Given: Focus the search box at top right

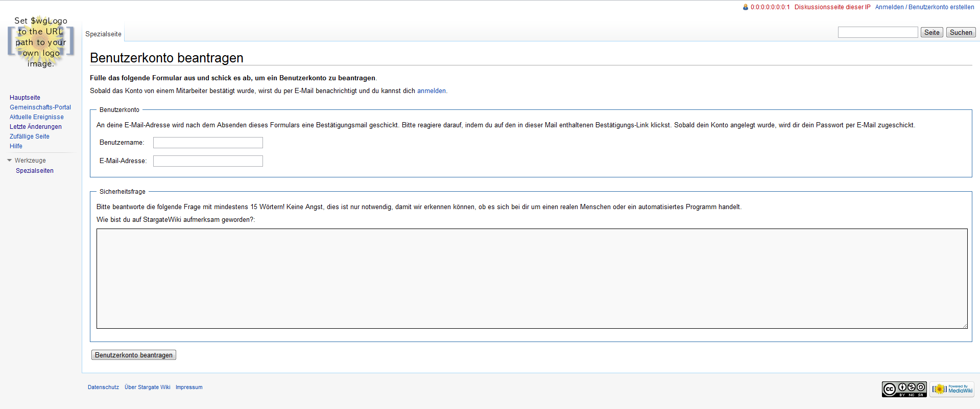Looking at the screenshot, I should coord(877,32).
